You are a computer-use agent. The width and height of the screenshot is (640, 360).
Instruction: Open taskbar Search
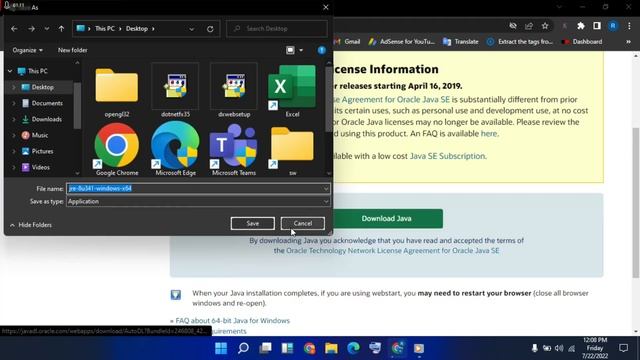[x=243, y=348]
